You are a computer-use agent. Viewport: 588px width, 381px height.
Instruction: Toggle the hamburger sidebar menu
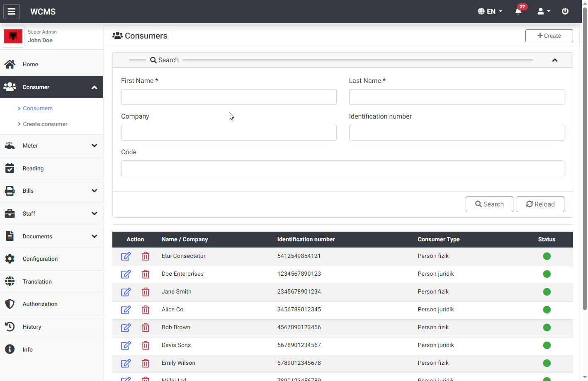point(12,11)
